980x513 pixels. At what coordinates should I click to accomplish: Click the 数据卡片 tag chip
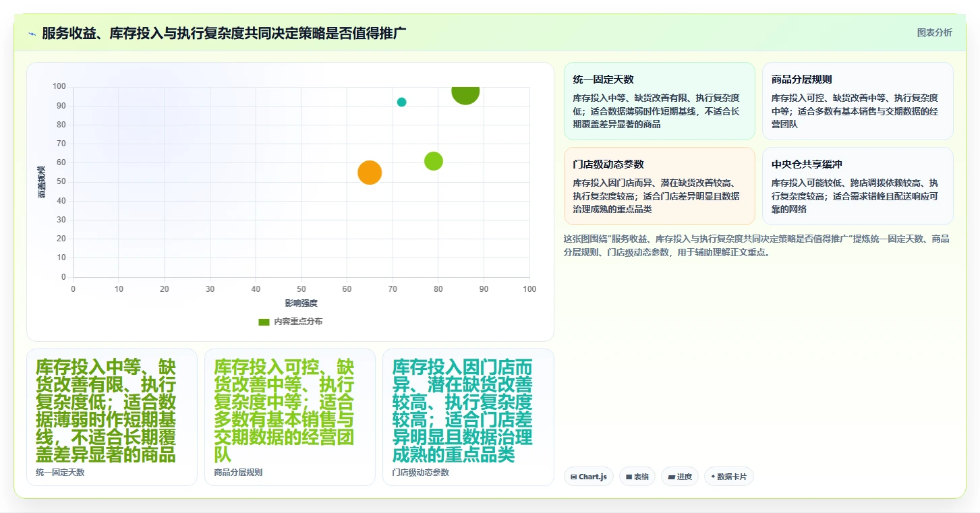(x=728, y=477)
